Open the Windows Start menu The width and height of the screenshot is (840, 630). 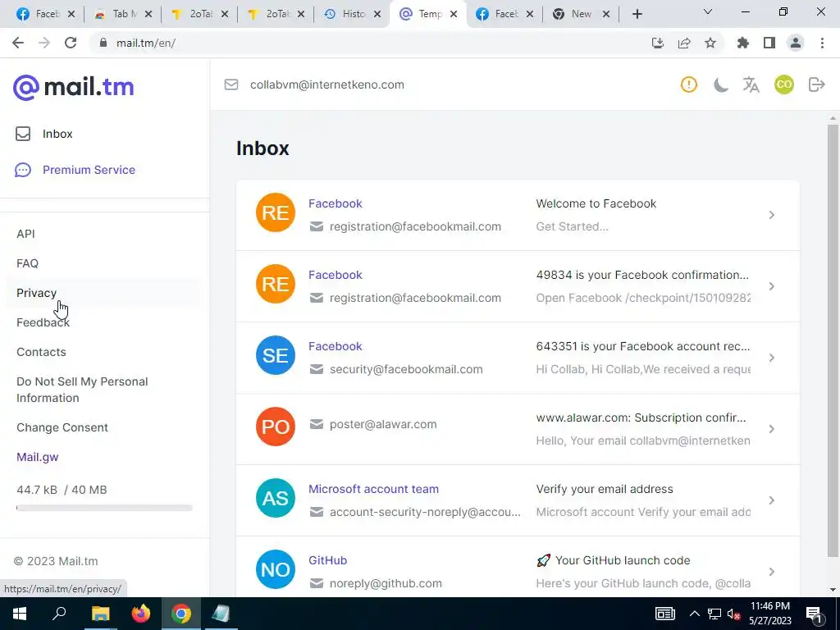(x=20, y=614)
